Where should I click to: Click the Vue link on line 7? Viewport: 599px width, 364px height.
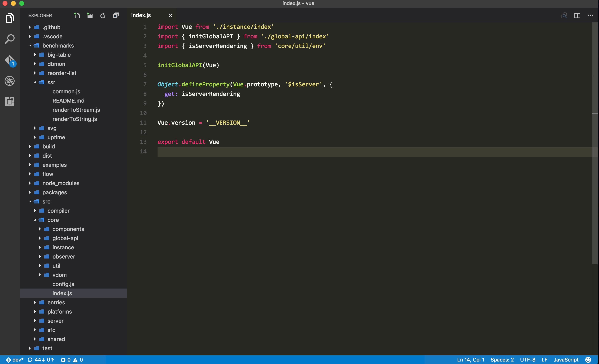coord(238,84)
